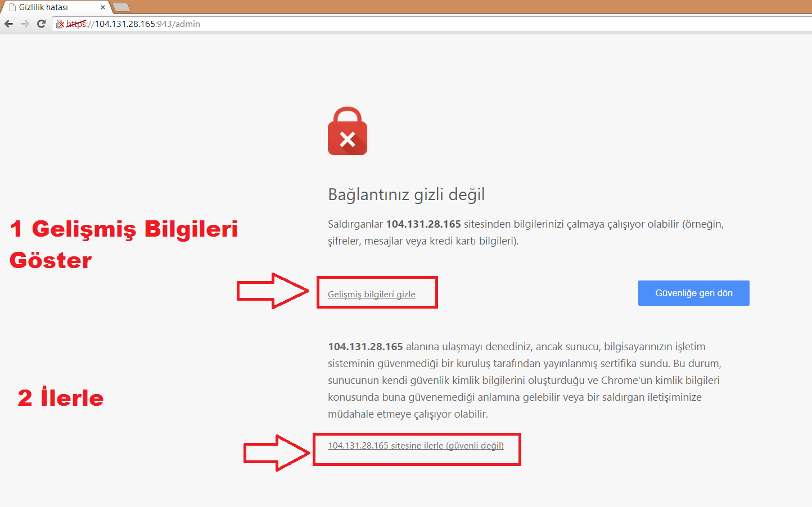Click the large red padlock warning icon
This screenshot has width=812, height=507.
[348, 131]
